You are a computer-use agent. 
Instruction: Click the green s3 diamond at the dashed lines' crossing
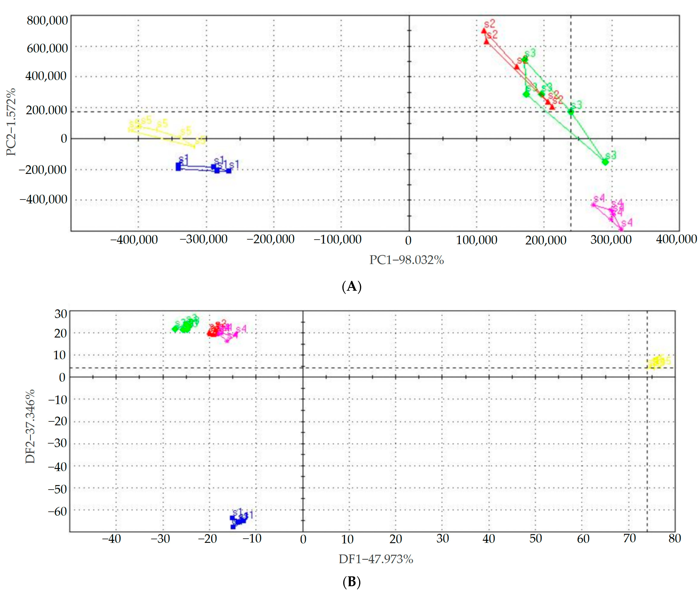pyautogui.click(x=571, y=111)
